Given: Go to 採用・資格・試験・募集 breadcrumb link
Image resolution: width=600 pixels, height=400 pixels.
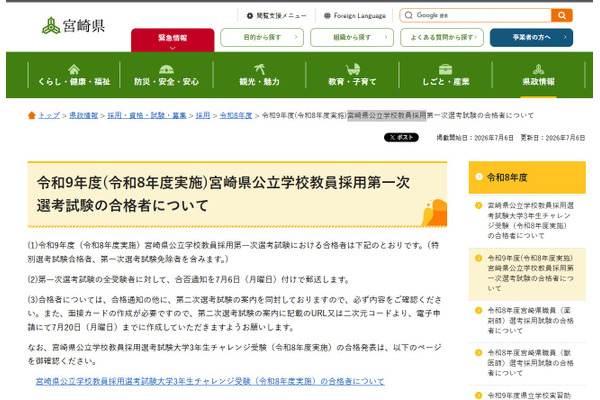Looking at the screenshot, I should click(x=147, y=115).
